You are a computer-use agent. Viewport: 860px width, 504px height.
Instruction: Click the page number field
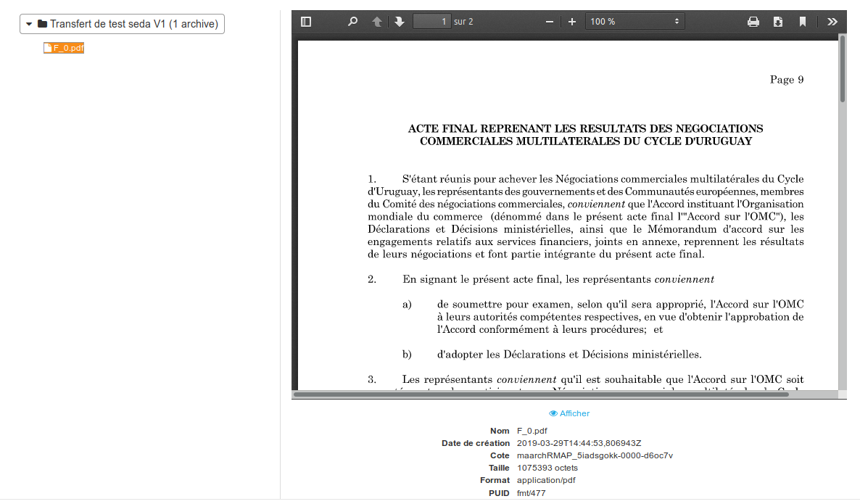pyautogui.click(x=431, y=21)
